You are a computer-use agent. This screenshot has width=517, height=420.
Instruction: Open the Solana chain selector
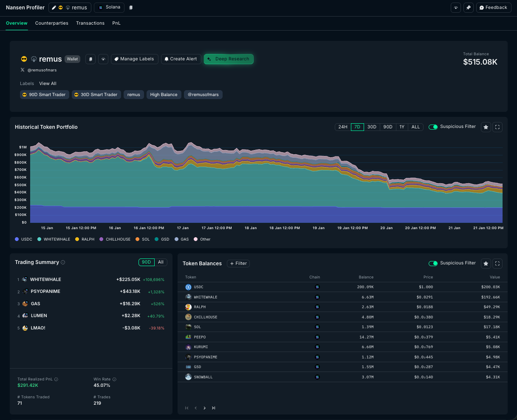click(x=109, y=7)
